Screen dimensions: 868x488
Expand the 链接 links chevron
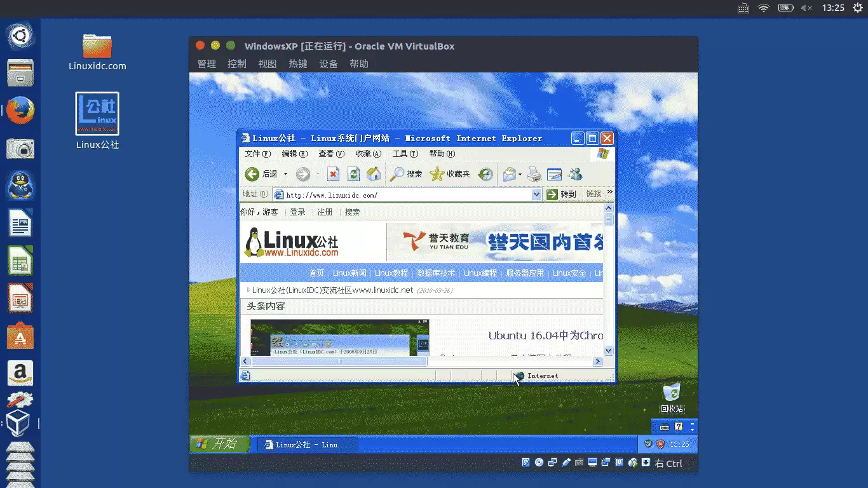(609, 193)
